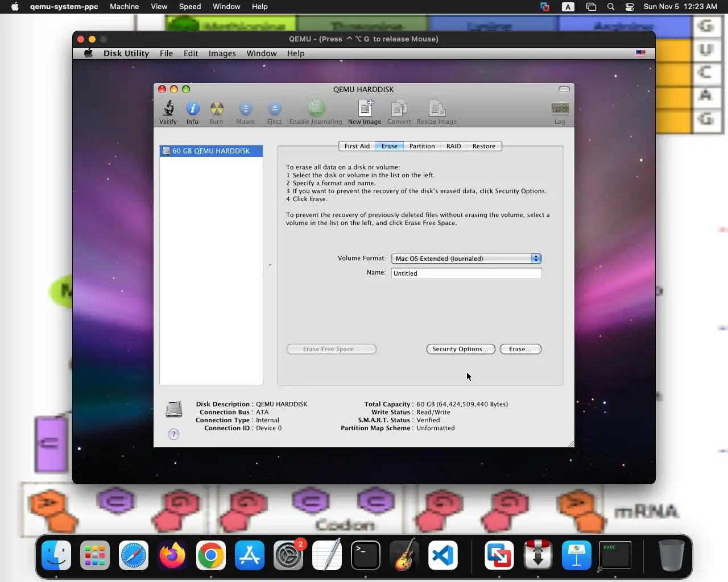Click the Mount toolbar icon

245,112
